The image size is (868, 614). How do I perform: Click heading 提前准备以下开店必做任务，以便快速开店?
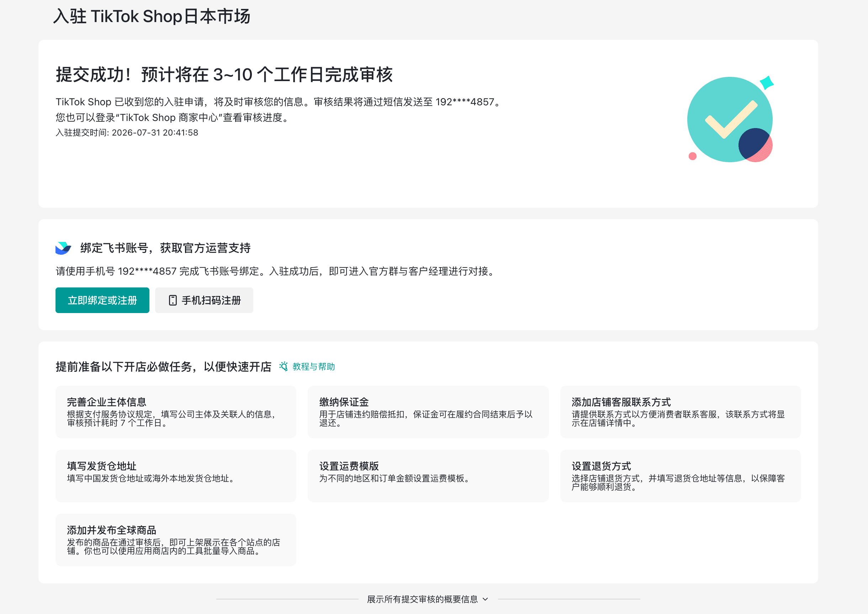point(164,366)
